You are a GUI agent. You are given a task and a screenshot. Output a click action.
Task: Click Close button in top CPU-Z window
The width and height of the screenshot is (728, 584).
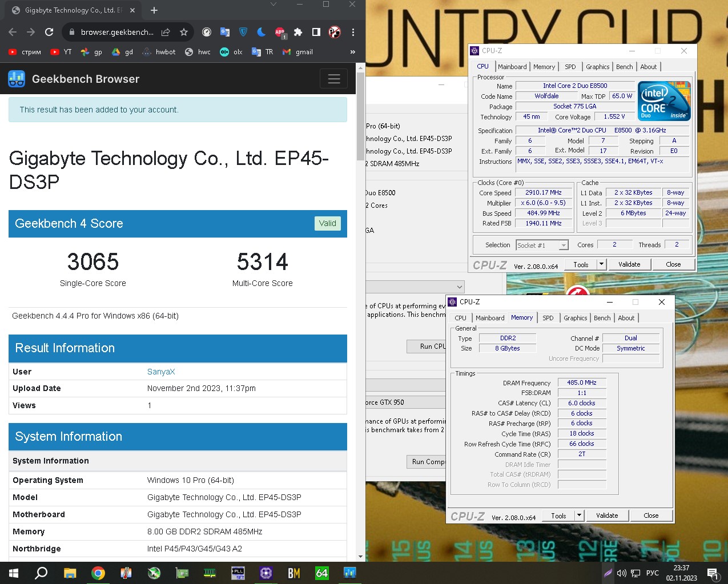pos(673,264)
